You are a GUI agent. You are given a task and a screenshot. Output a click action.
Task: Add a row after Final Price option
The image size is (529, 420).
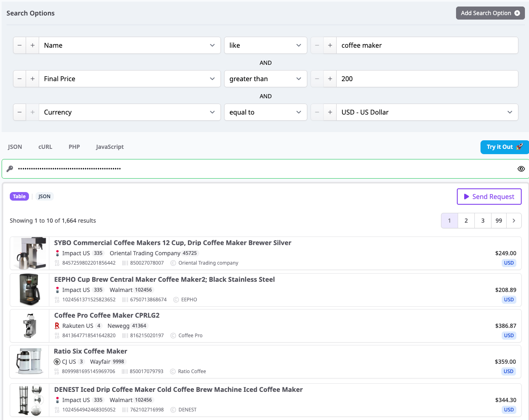pyautogui.click(x=33, y=79)
